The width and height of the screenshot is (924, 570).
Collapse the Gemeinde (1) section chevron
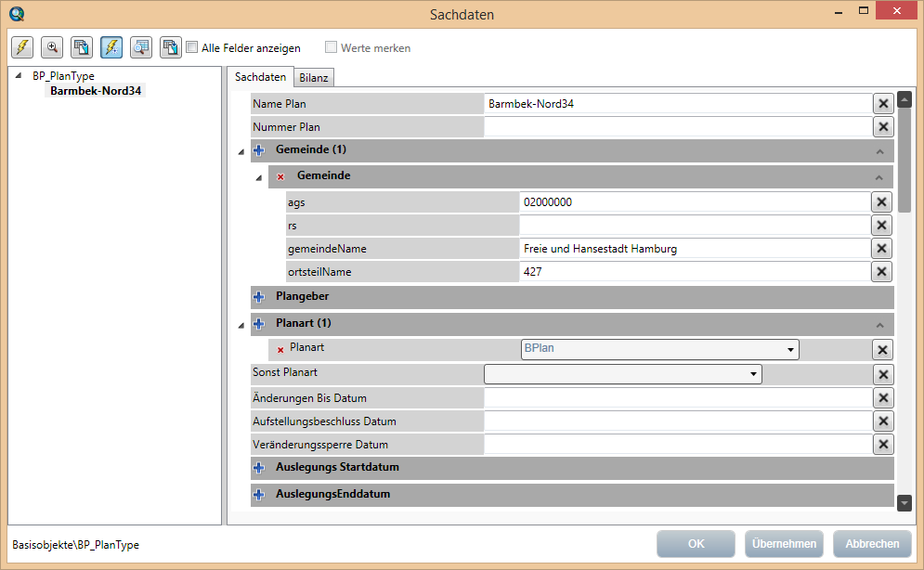click(x=879, y=150)
